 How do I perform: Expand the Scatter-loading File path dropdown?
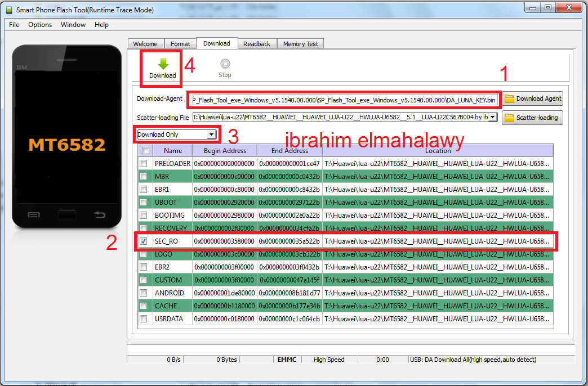492,117
